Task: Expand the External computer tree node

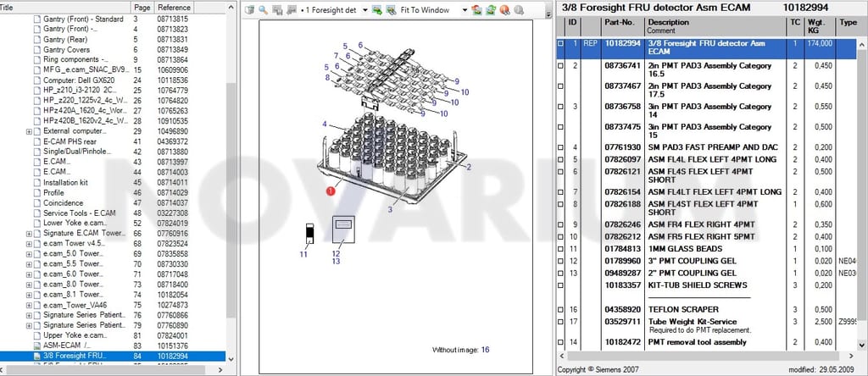Action: 29,131
